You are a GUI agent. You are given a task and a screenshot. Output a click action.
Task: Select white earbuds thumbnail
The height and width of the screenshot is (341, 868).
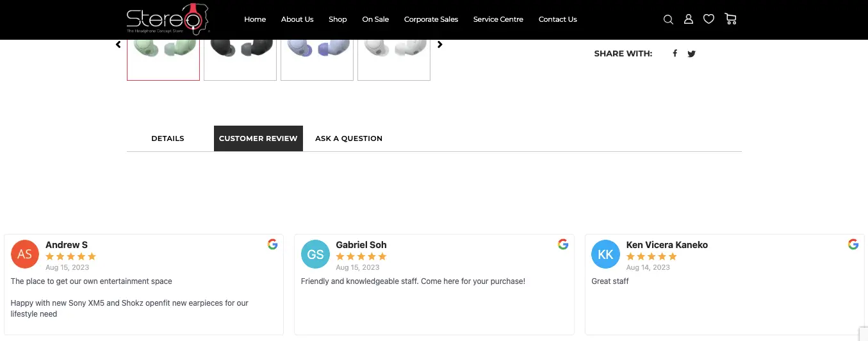(x=394, y=60)
